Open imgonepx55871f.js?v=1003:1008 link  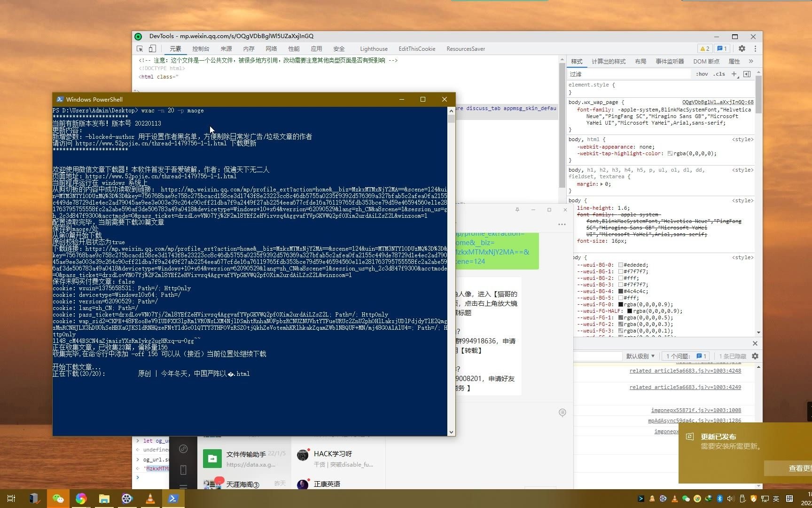[x=696, y=410]
